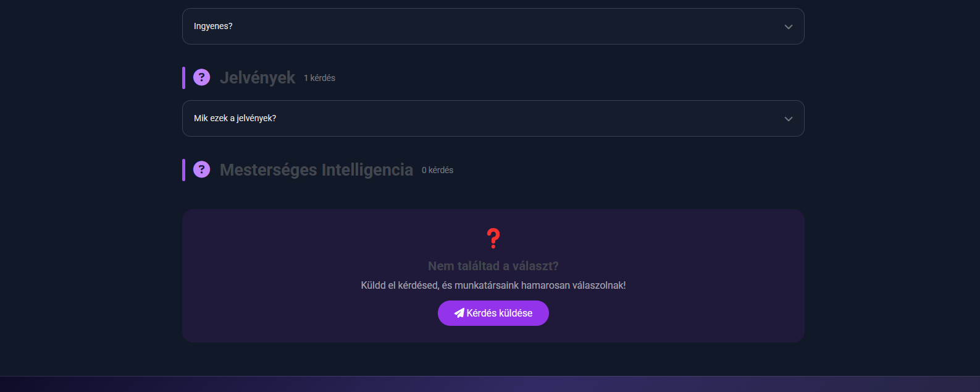The height and width of the screenshot is (392, 980).
Task: Open the "Mik ezek a jelvények?" question
Action: 235,118
